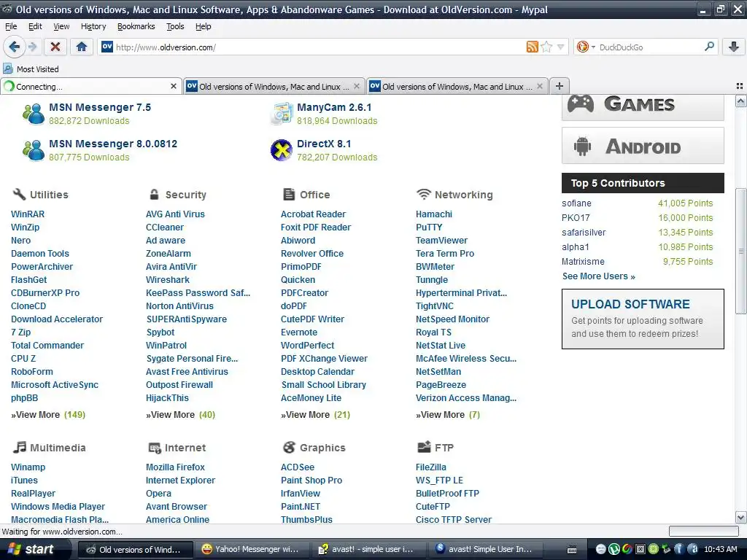Screen dimensions: 747x560
Task: Click the MSN Messenger 7.5 icon
Action: [x=34, y=113]
